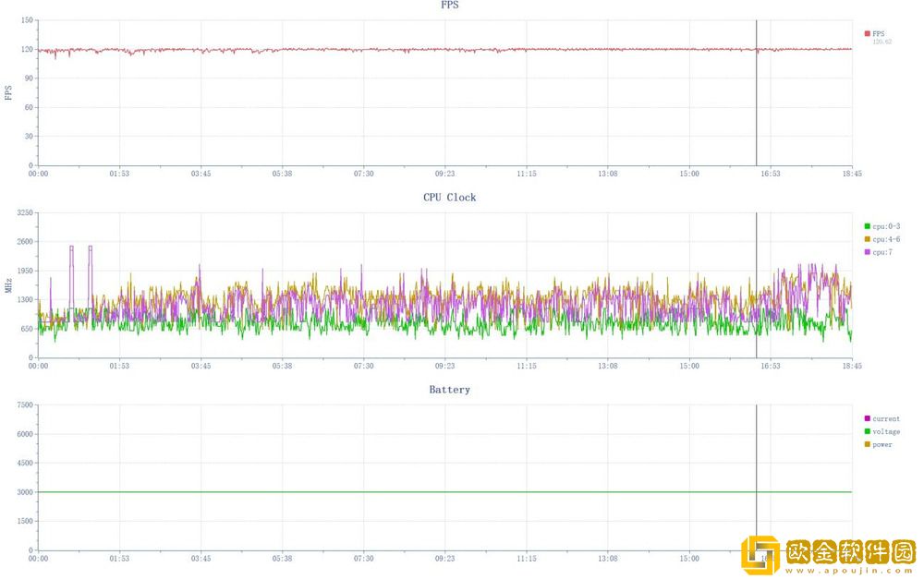
Task: Open the www.apoujin.com watermark link
Action: [x=850, y=572]
